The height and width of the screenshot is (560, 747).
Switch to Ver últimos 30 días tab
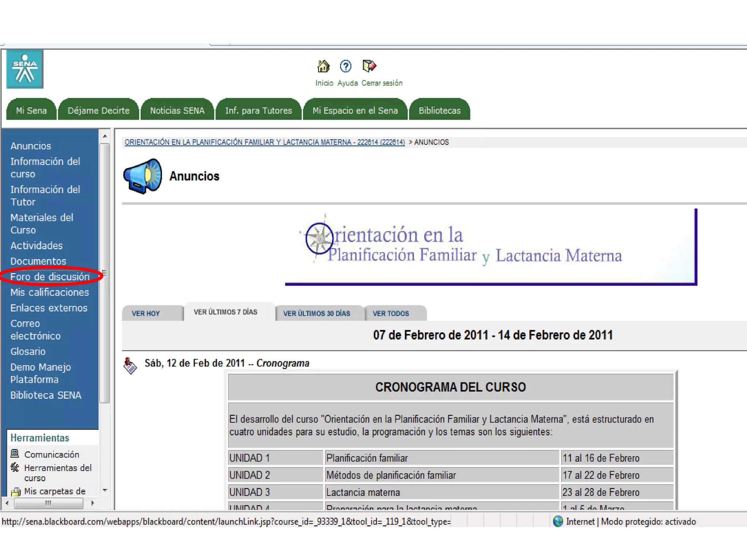tap(317, 314)
